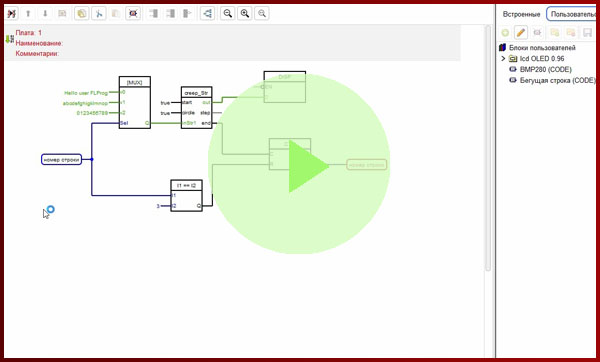
Task: Click the pencil edit icon in the blocks panel
Action: pyautogui.click(x=520, y=33)
